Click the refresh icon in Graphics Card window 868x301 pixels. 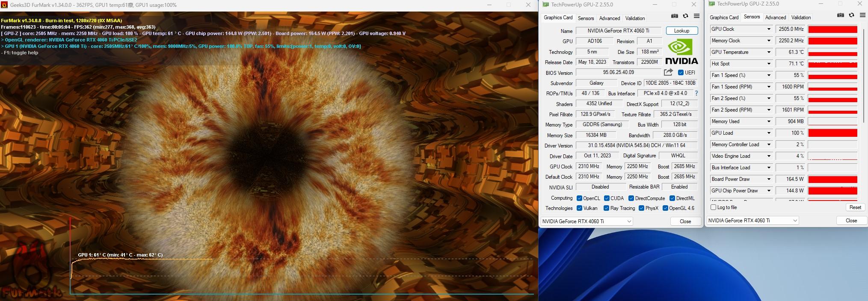[686, 16]
